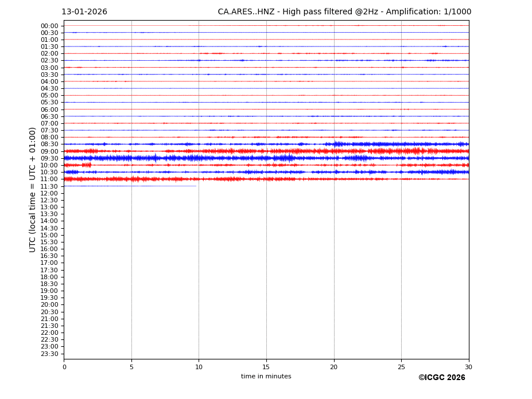Select the 08:30 time row label
Image resolution: width=532 pixels, height=399 pixels.
[x=49, y=144]
